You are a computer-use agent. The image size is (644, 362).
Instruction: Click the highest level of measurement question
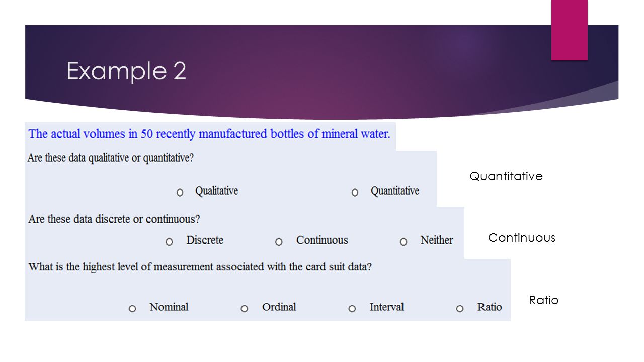(200, 267)
